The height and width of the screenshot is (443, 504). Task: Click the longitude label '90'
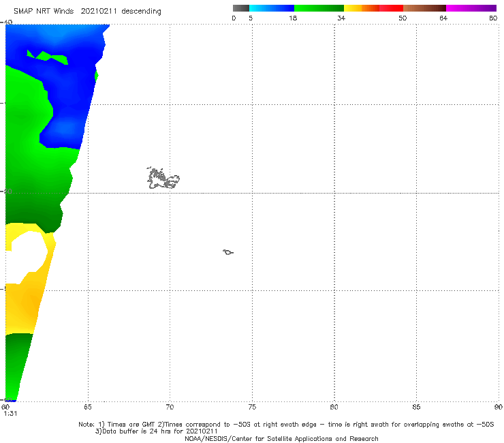pos(499,407)
